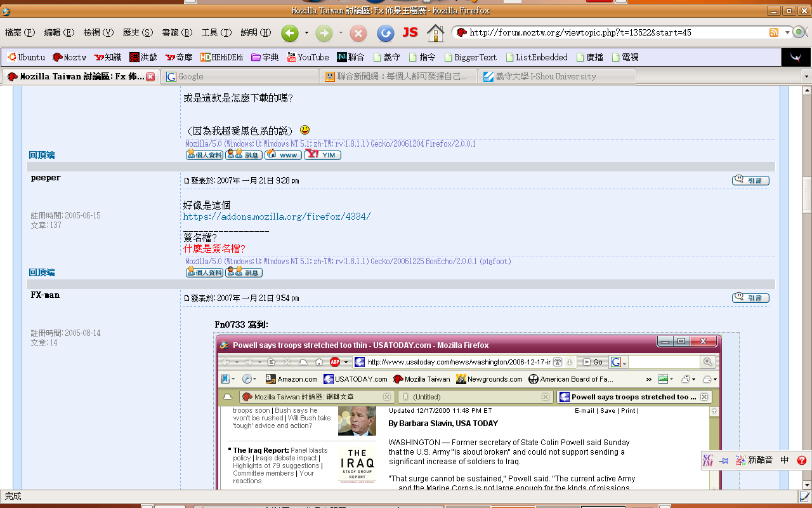The height and width of the screenshot is (508, 812).
Task: Click the green Back navigation arrow
Action: (x=290, y=32)
